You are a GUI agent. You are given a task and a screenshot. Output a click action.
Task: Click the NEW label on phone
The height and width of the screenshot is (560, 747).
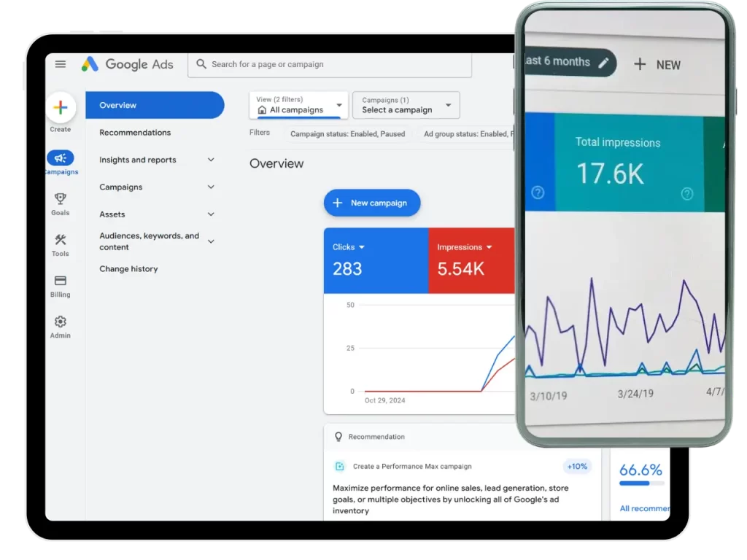(x=668, y=65)
